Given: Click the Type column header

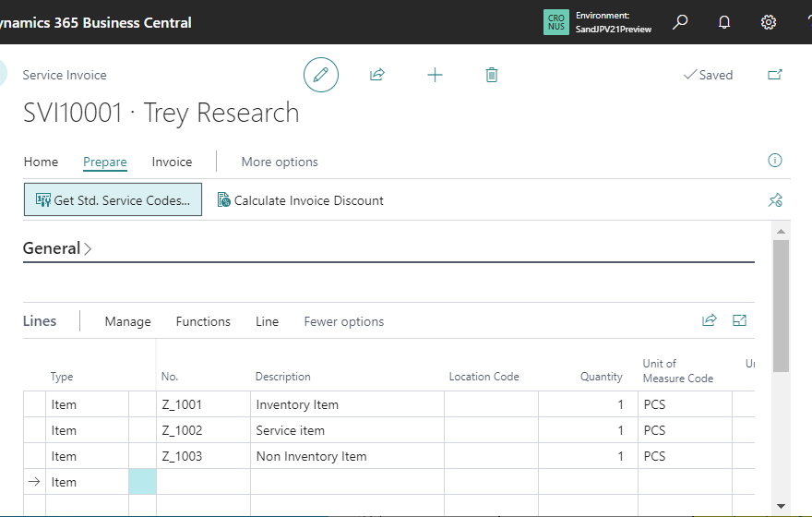Looking at the screenshot, I should click(62, 377).
